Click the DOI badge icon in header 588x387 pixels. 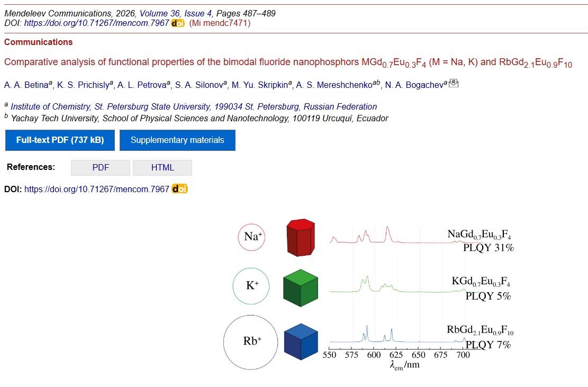coord(178,23)
